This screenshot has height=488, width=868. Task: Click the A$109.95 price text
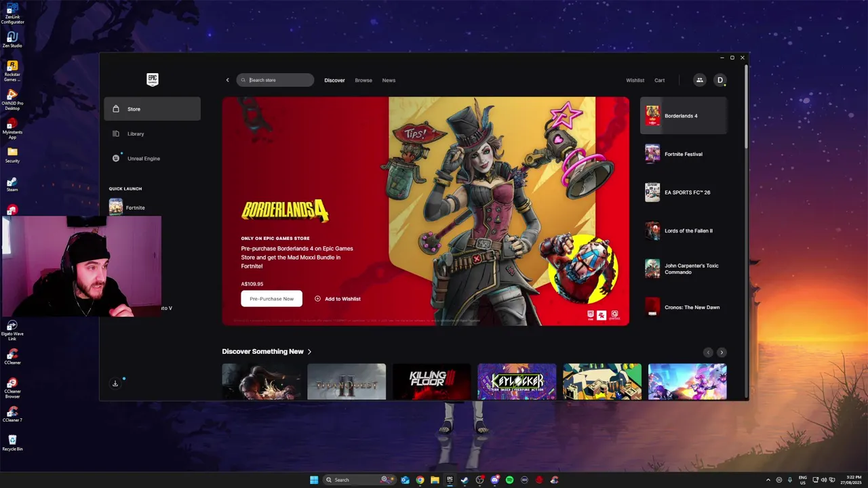click(252, 284)
